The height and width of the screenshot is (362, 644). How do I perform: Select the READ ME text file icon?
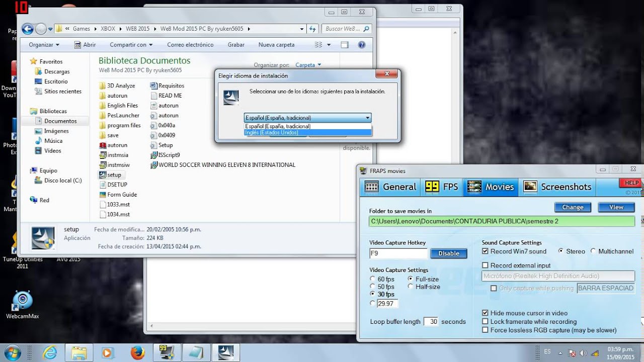click(x=154, y=96)
